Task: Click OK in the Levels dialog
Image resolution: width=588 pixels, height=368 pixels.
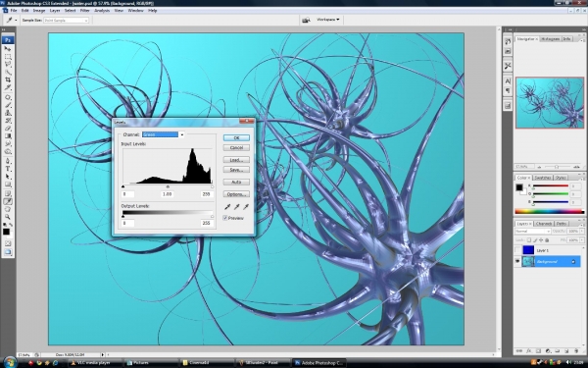Action: click(236, 137)
